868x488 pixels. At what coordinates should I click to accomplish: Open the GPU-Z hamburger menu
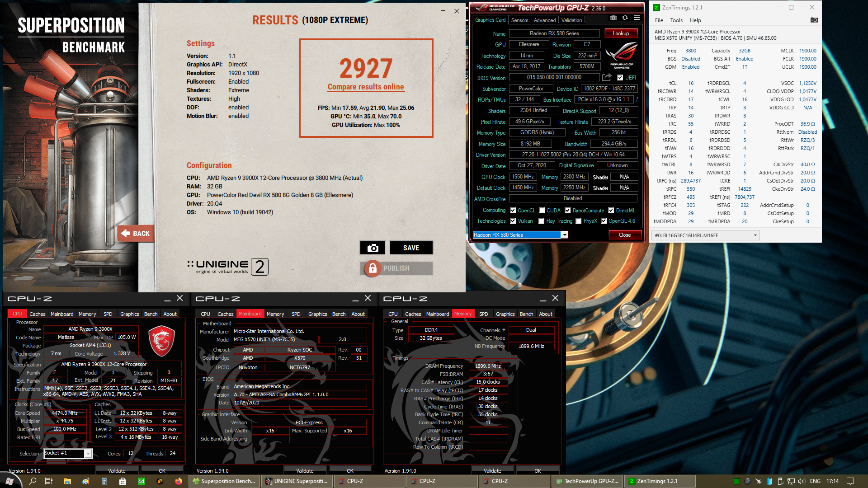(637, 18)
